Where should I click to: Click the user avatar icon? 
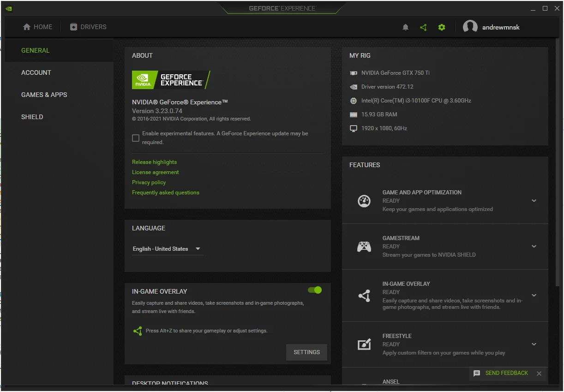(x=470, y=27)
